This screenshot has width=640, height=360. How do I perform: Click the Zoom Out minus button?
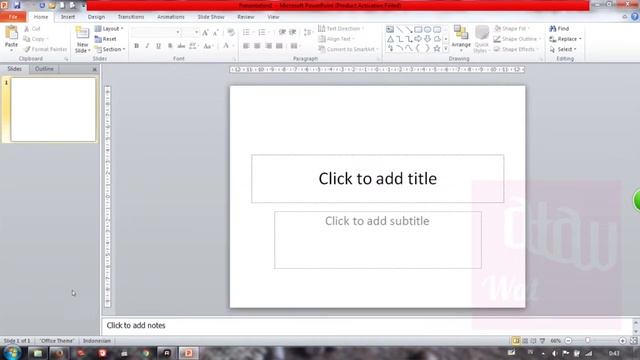pyautogui.click(x=568, y=340)
